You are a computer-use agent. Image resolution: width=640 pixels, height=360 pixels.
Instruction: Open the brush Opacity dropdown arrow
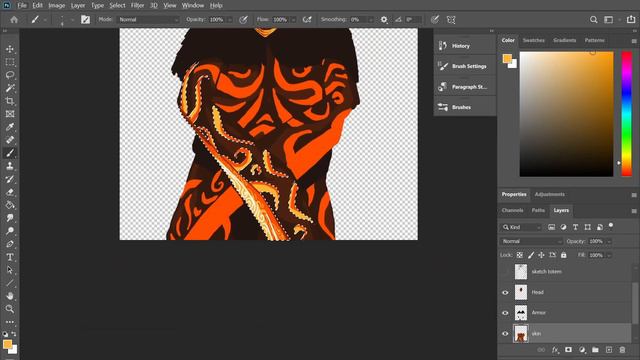pyautogui.click(x=230, y=20)
